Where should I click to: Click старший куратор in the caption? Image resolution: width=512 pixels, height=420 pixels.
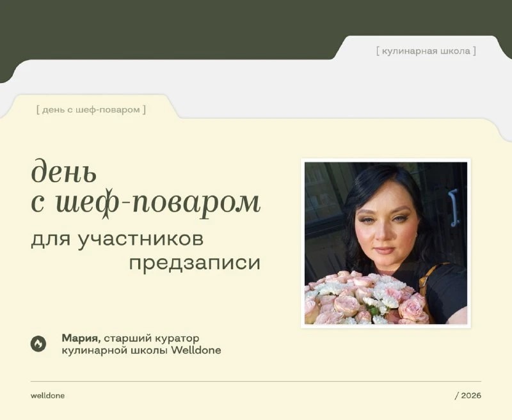tap(152, 338)
